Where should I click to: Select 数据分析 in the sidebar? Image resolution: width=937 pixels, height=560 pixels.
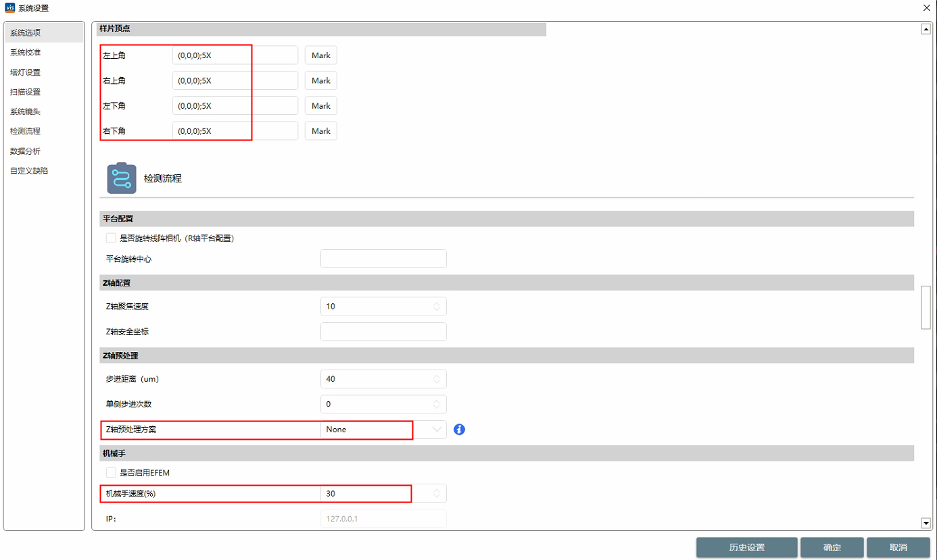tap(25, 151)
